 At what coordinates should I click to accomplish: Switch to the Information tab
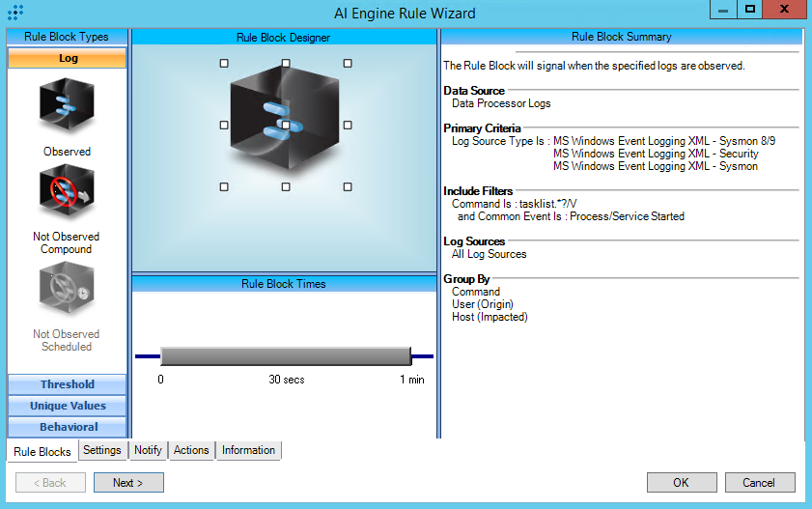click(x=248, y=450)
